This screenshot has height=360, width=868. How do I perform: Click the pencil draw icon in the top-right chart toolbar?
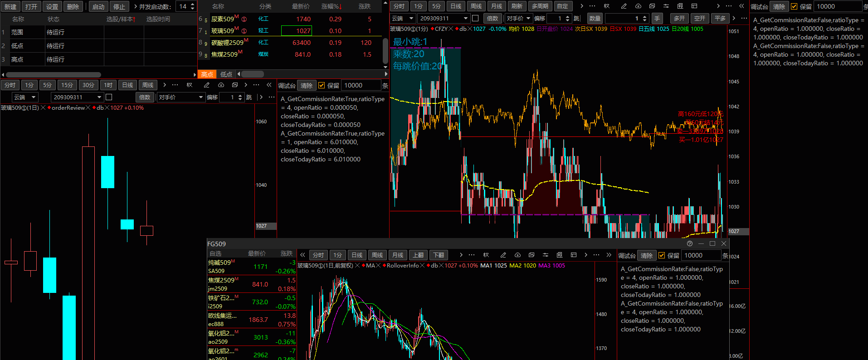click(x=624, y=6)
